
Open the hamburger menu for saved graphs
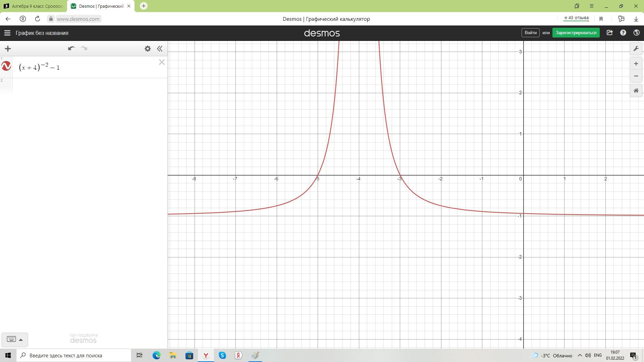tap(7, 33)
